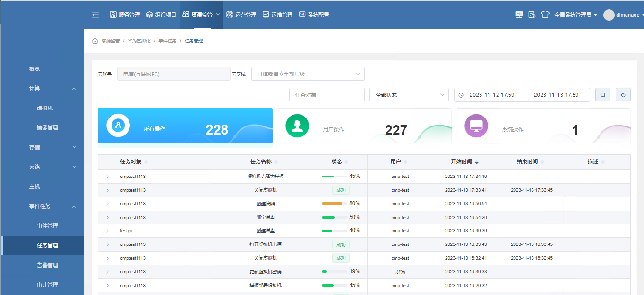Click the clock icon in the date range picker
Image resolution: width=644 pixels, height=295 pixels.
click(461, 95)
